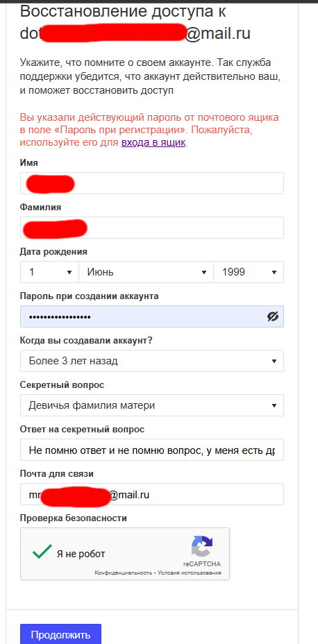
Task: Focus the Фамилия input field
Action: (152, 228)
